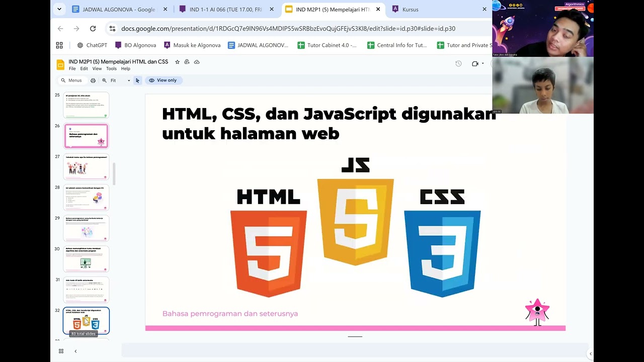Image resolution: width=644 pixels, height=362 pixels.
Task: Click the move-to-folder icon next to star
Action: coord(187,62)
